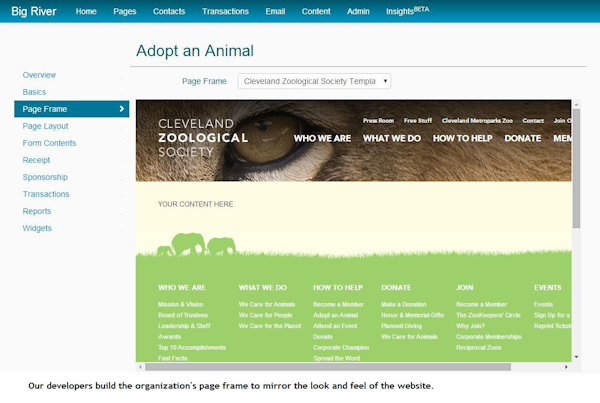Click Cleveland Zoological Society logo in preview
This screenshot has width=600, height=403.
[x=203, y=137]
